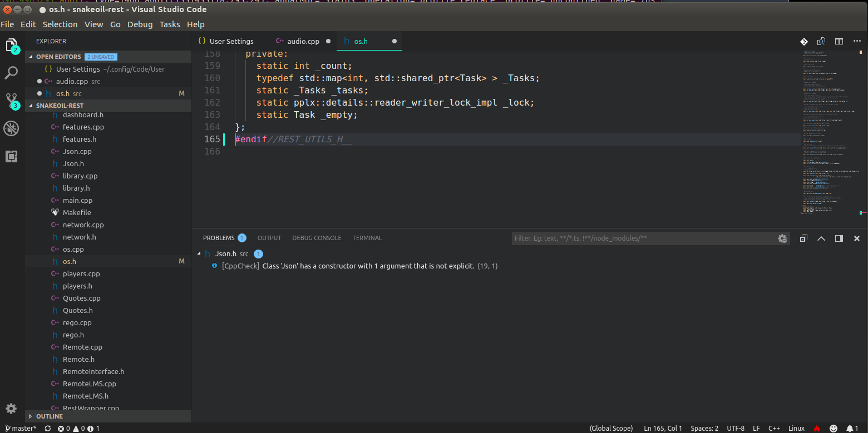Switch to the Terminal panel tab

(367, 238)
